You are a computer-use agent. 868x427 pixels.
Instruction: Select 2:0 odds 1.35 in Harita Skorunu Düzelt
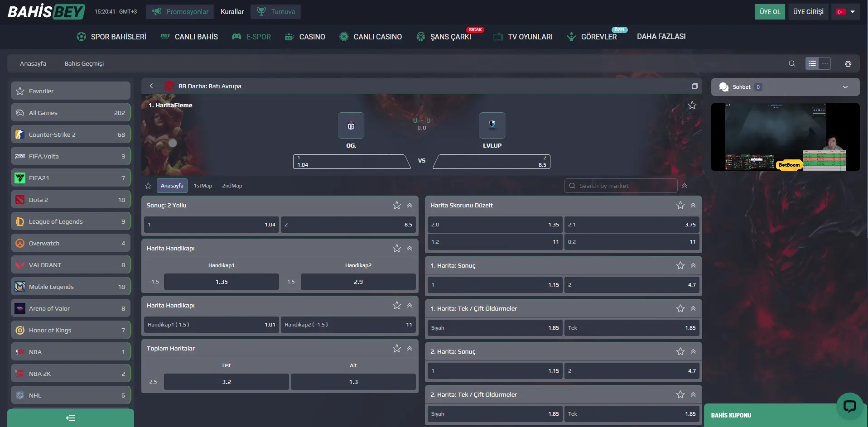click(x=495, y=225)
